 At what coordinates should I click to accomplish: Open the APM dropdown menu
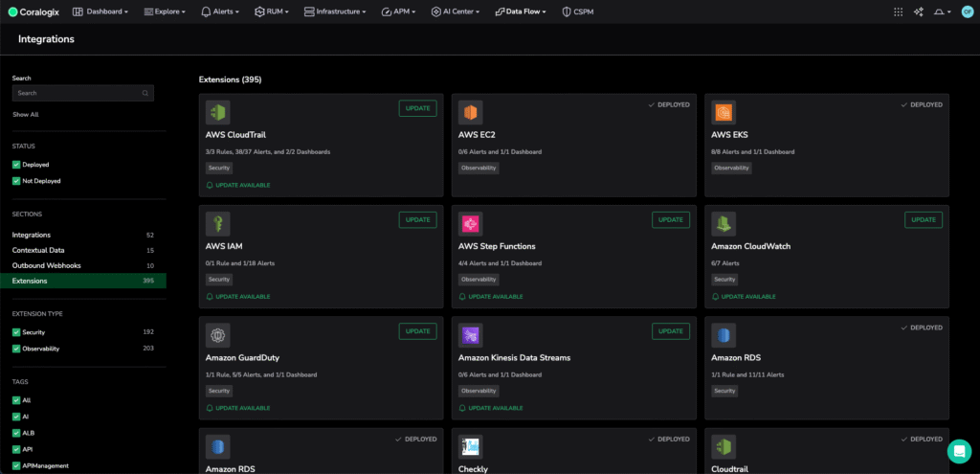(398, 11)
